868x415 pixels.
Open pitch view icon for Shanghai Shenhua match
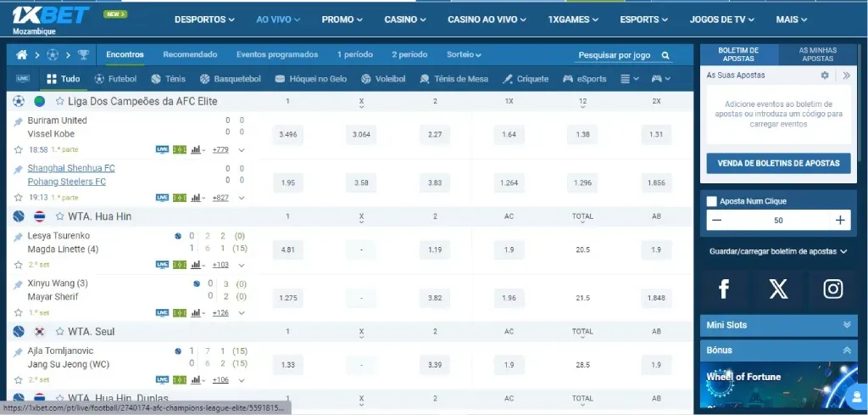click(180, 198)
